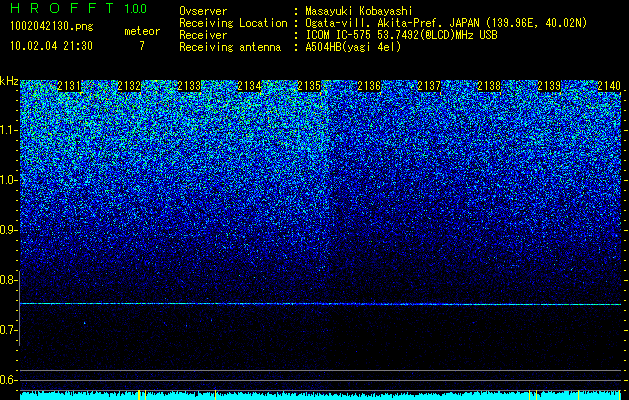Viewport: 629px width, 400px height.
Task: Click the 2139 time marker
Action: 549,86
